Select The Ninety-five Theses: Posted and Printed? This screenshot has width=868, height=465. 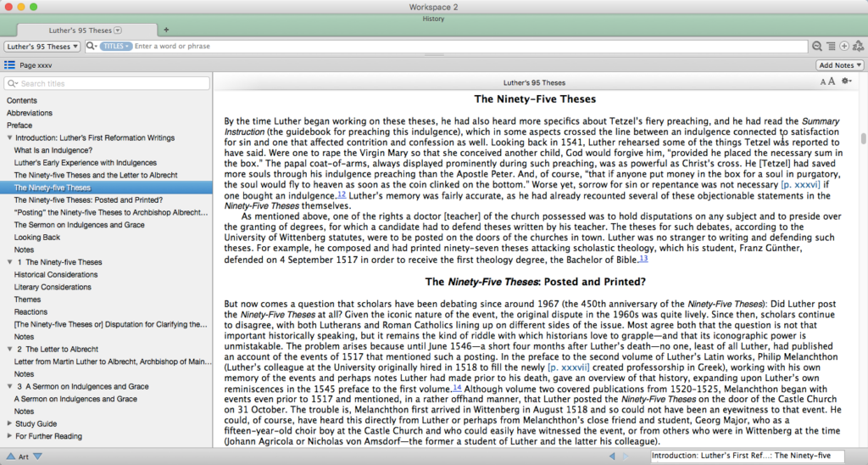click(x=88, y=200)
